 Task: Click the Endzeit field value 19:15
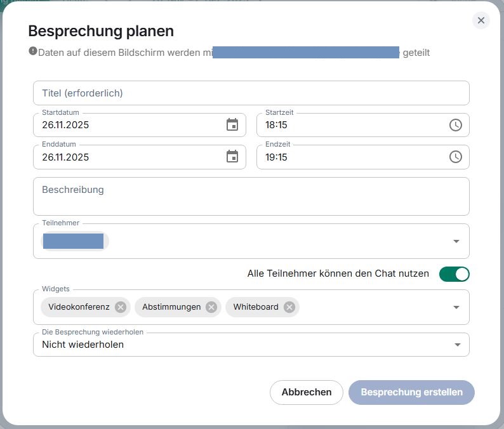point(277,157)
